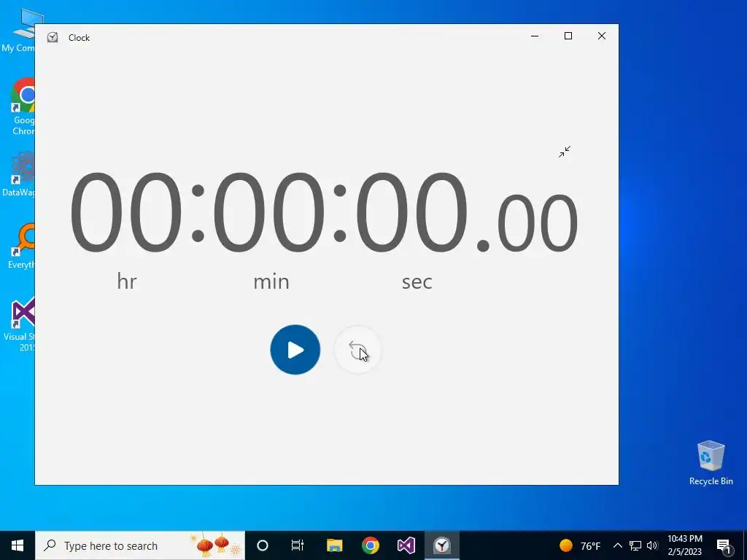
Task: Select the My Computer desktop icon
Action: click(19, 31)
